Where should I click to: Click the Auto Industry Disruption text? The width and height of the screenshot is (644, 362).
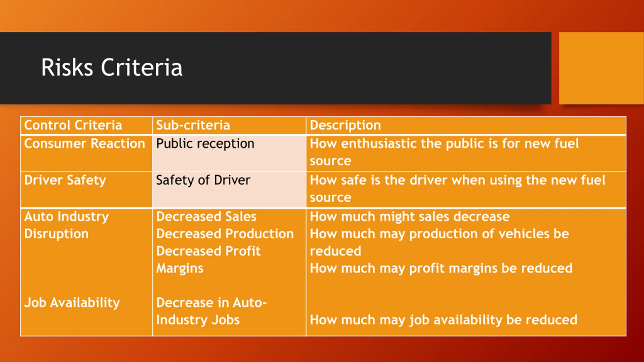tap(67, 225)
